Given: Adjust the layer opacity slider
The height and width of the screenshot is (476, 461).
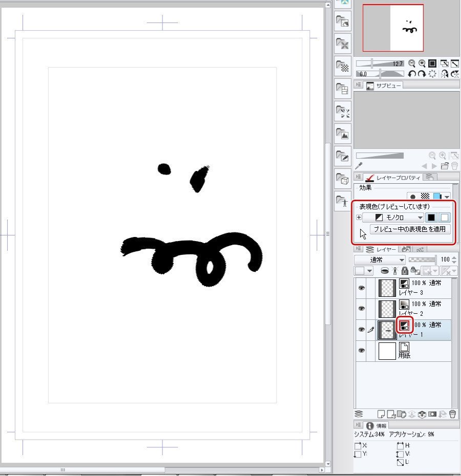Looking at the screenshot, I should (423, 259).
